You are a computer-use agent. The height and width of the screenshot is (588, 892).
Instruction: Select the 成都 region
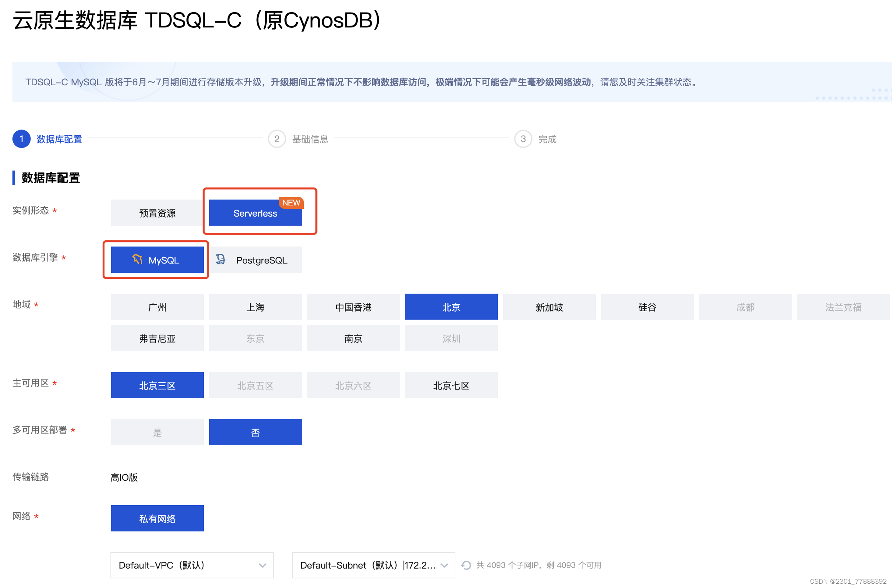pos(745,307)
